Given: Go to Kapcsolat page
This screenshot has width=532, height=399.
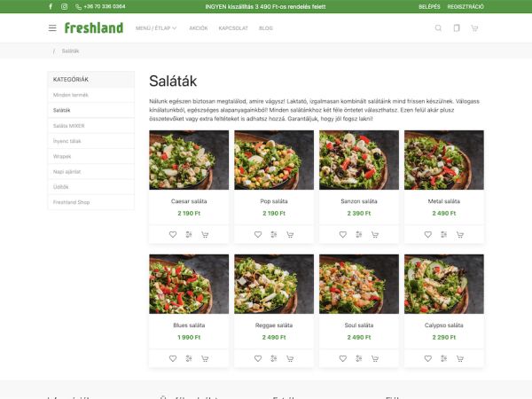Looking at the screenshot, I should tap(233, 28).
